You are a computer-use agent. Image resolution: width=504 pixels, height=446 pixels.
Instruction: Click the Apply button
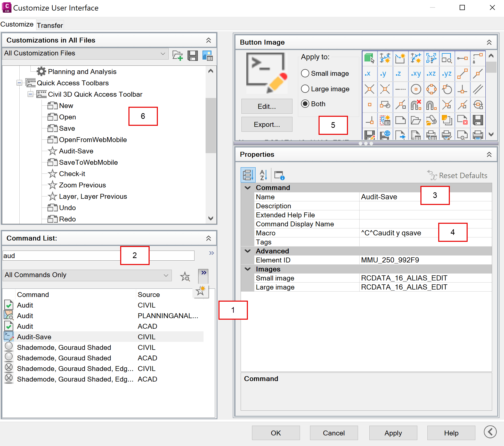[393, 433]
